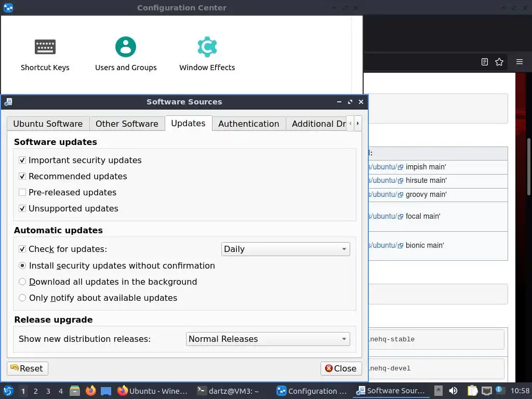Open the volume control in the tray
The height and width of the screenshot is (399, 532).
(453, 391)
